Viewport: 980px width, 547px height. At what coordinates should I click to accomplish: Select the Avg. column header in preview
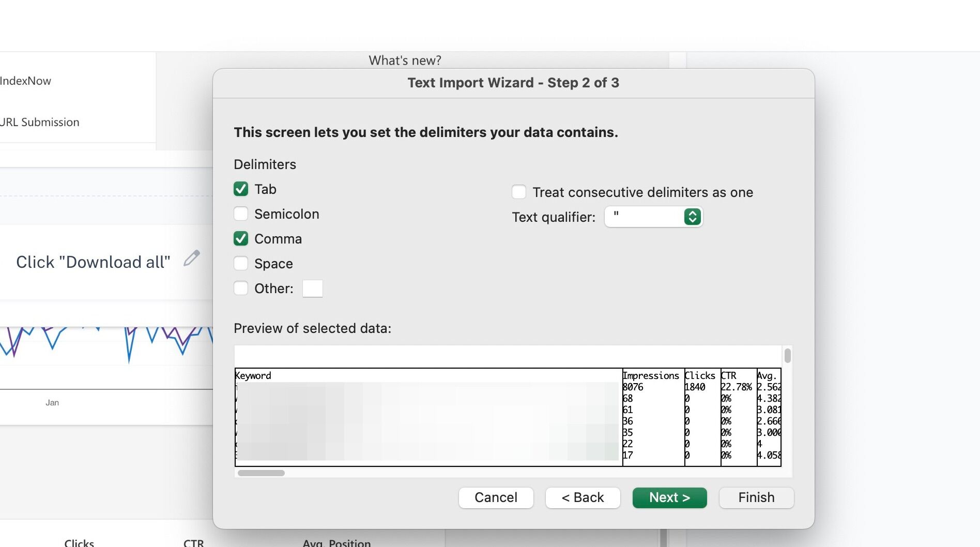click(x=767, y=375)
